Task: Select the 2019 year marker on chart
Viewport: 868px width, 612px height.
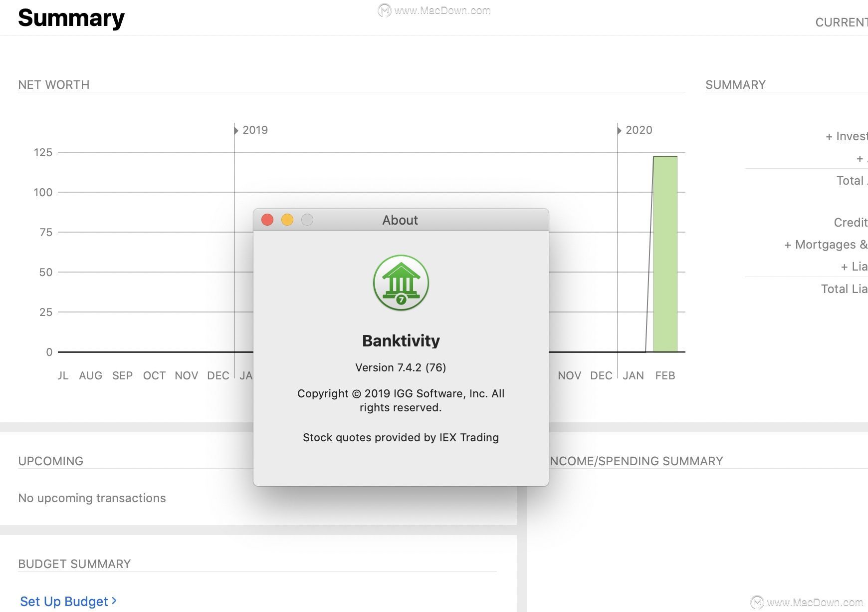Action: click(251, 130)
